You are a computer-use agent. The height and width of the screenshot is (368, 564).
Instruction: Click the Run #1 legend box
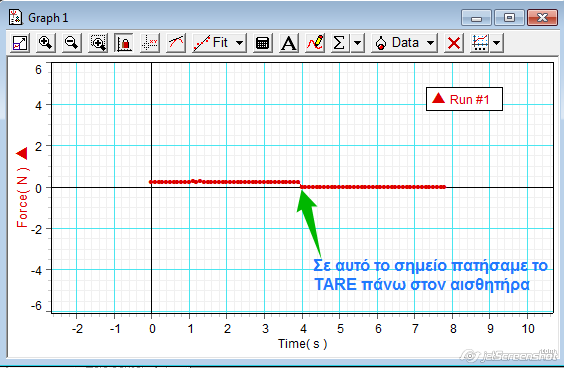[x=464, y=99]
